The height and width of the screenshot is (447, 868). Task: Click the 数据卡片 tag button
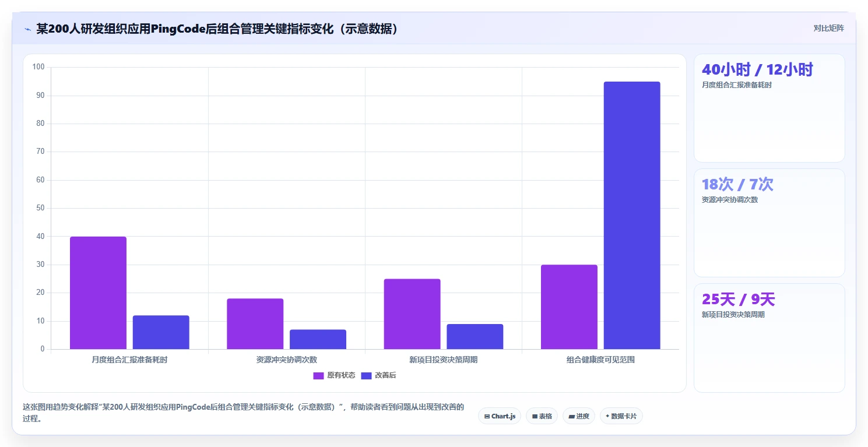621,416
